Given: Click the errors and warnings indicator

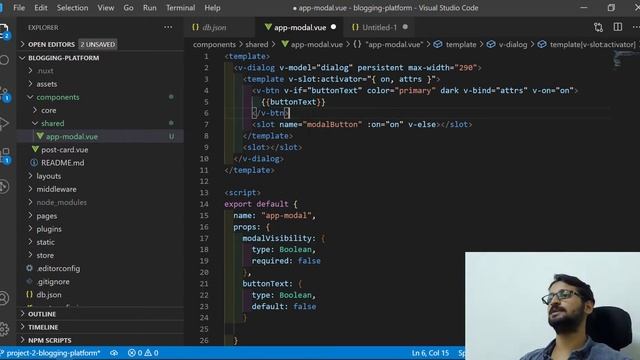Looking at the screenshot, I should 143,353.
